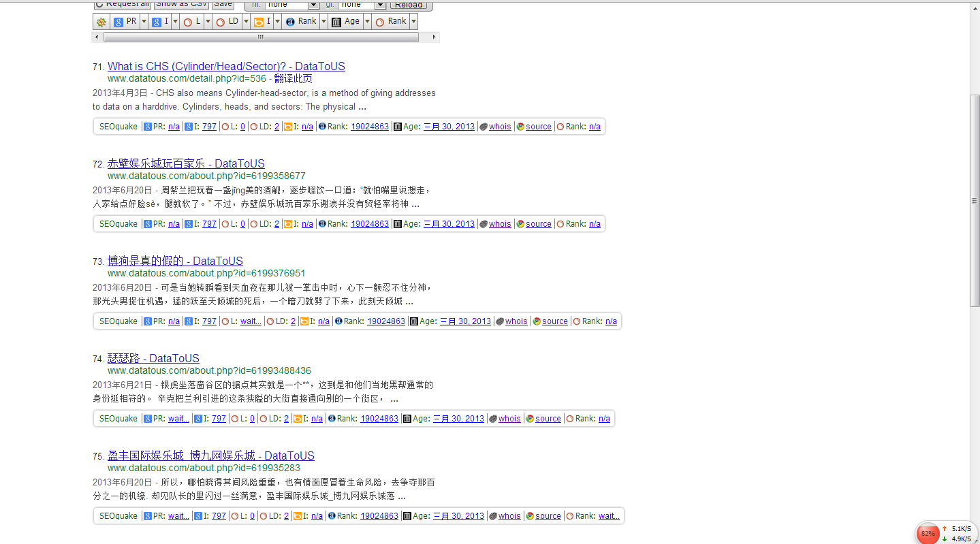This screenshot has width=980, height=544.
Task: Select the Google Index "I" toolbar icon
Action: coord(158,21)
